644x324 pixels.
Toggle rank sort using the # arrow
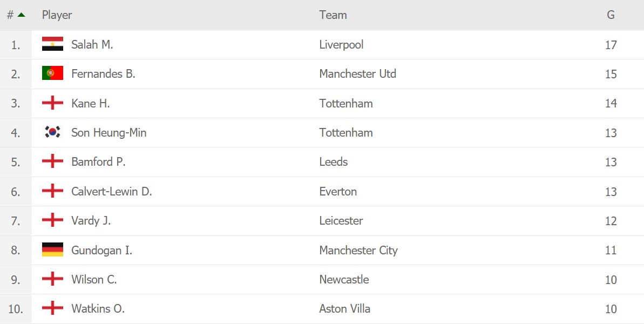point(21,15)
